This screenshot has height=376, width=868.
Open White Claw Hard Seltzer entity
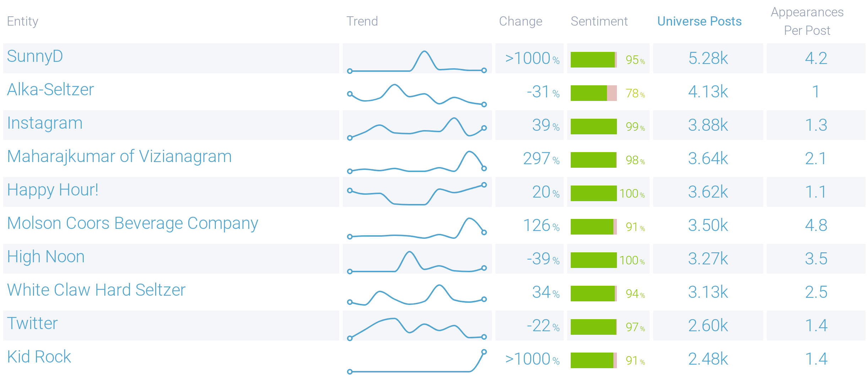pyautogui.click(x=96, y=290)
